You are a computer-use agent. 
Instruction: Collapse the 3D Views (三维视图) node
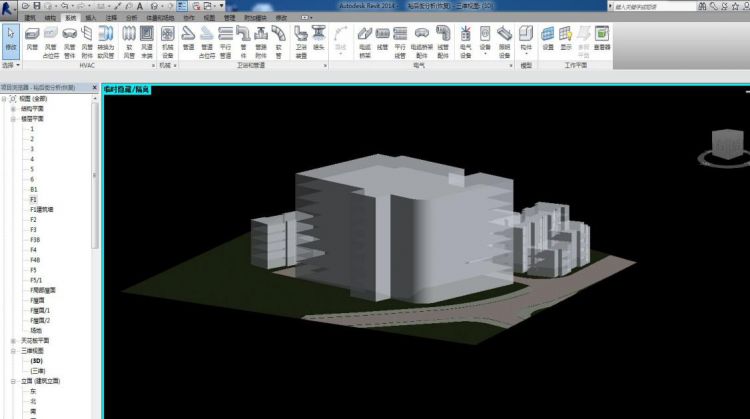click(x=13, y=351)
